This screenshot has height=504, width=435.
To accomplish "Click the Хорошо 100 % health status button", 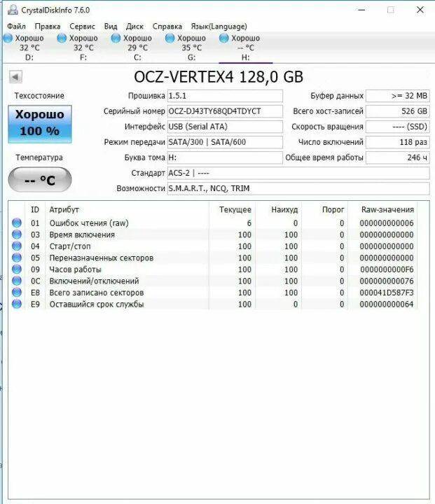I will 40,124.
